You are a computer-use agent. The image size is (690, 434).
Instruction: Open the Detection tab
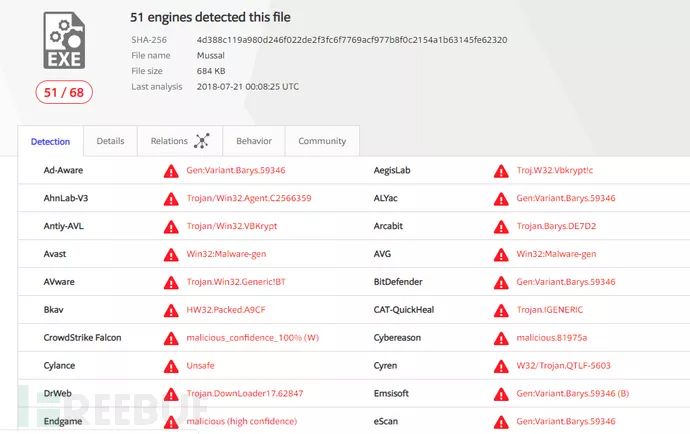(50, 142)
